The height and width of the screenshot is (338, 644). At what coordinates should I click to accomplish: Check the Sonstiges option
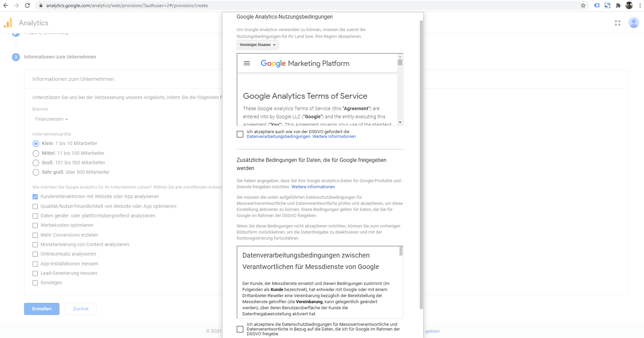[35, 283]
